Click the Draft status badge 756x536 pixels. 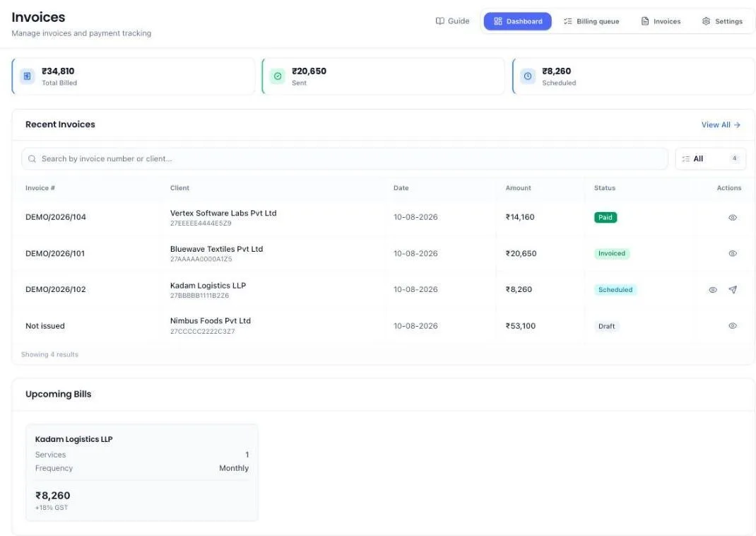[x=606, y=327]
